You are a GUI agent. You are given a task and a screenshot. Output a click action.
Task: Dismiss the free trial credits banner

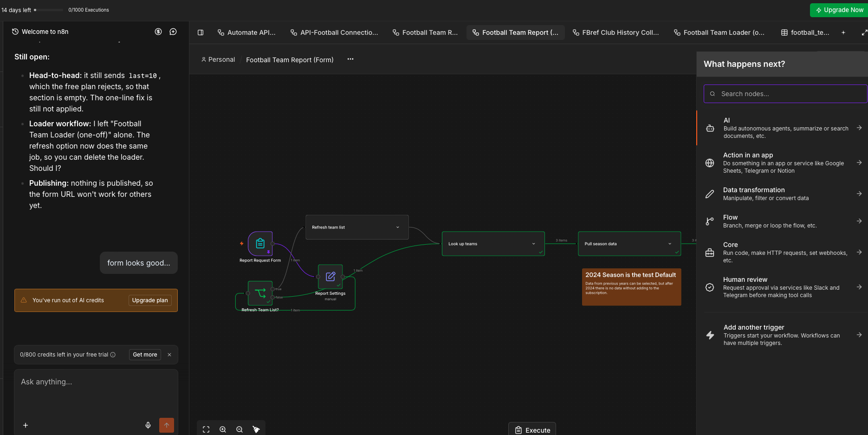169,355
